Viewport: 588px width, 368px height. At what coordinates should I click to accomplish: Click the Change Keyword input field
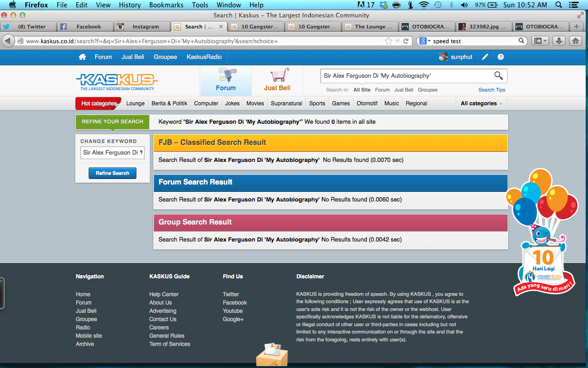point(113,153)
